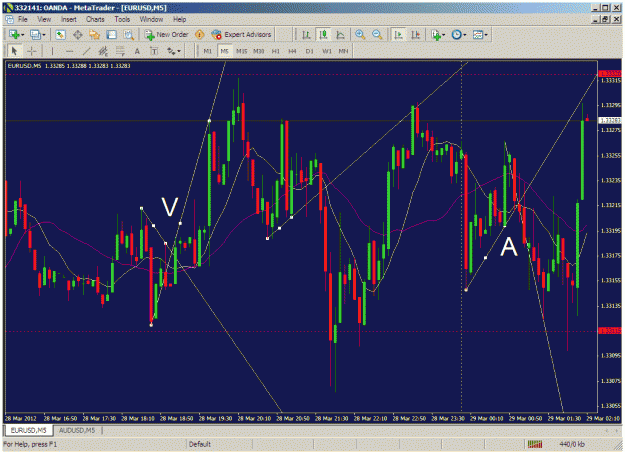Click the Data Window icon
Viewport: 625px width, 452px height.
click(x=78, y=35)
